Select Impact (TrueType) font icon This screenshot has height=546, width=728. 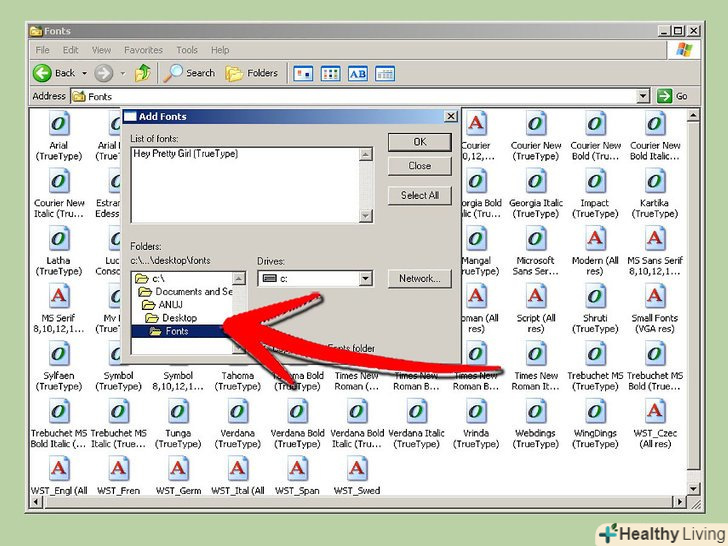(x=595, y=182)
